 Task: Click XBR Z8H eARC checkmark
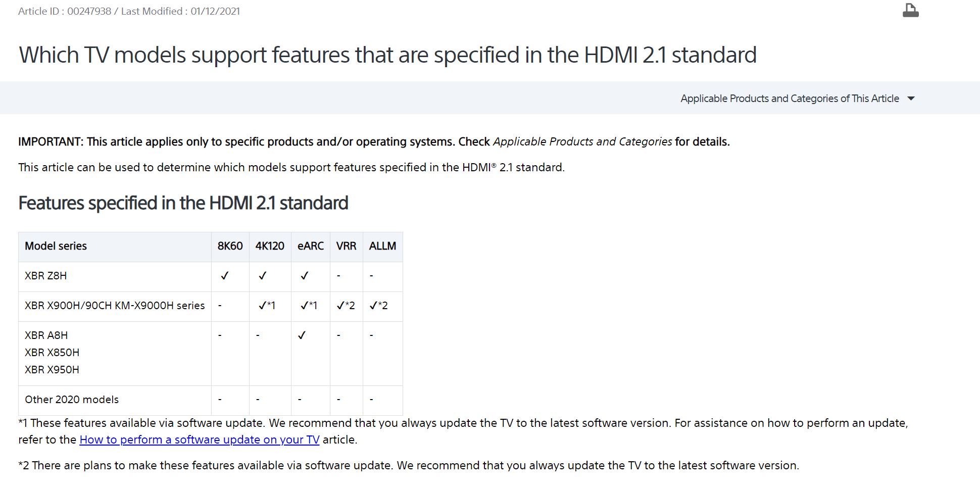[x=304, y=276]
